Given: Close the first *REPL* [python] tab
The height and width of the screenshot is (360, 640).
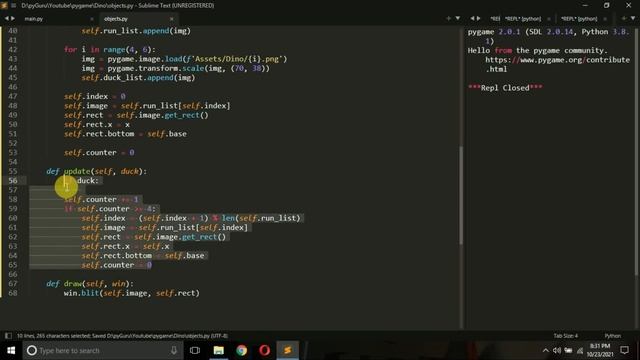Looking at the screenshot, I should 549,19.
